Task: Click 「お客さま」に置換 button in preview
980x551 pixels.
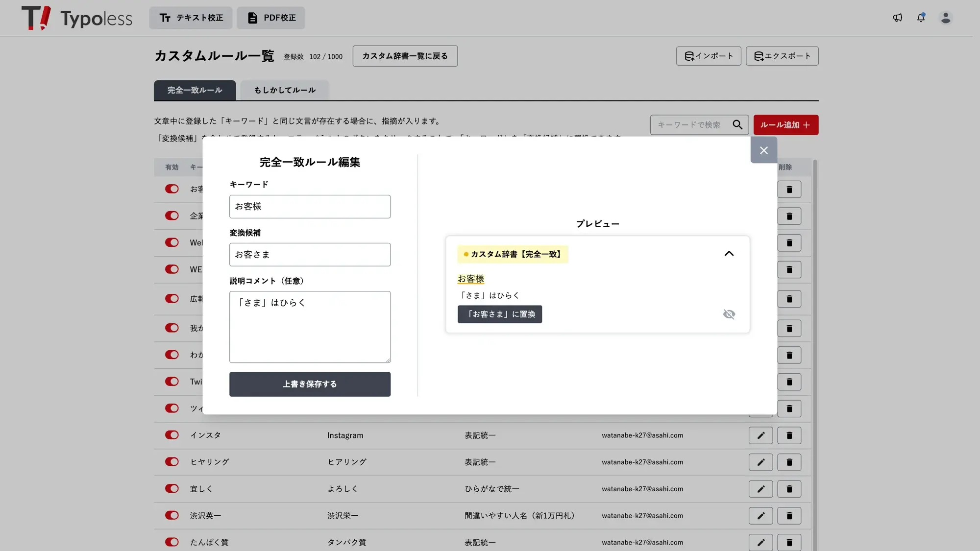Action: point(499,314)
